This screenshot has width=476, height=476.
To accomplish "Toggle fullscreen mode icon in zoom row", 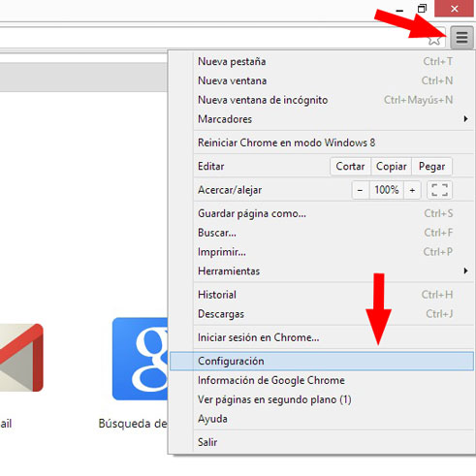I will pyautogui.click(x=439, y=190).
